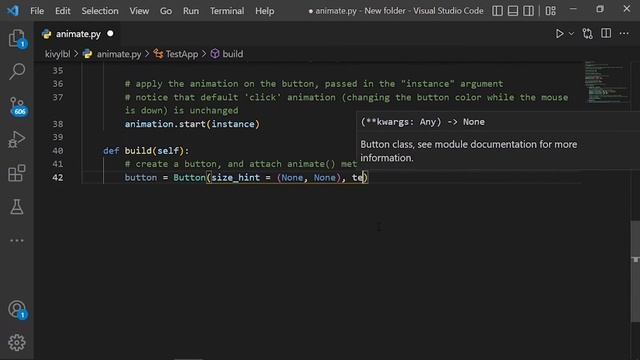Click comment on line 36 about instance argument
This screenshot has width=640, height=360.
pyautogui.click(x=313, y=84)
